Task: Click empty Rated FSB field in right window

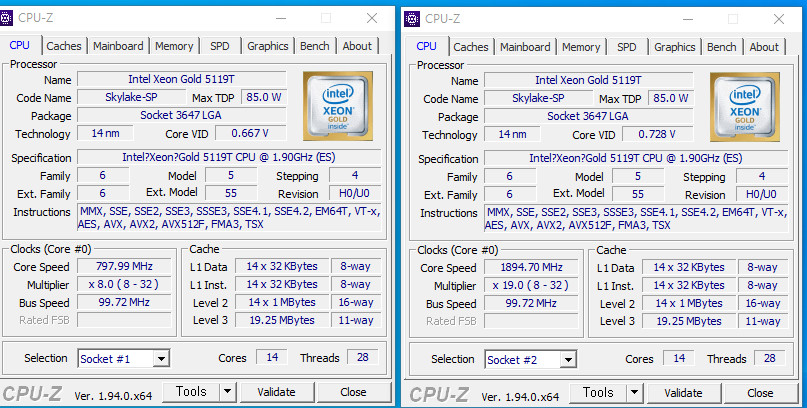Action: click(x=531, y=321)
